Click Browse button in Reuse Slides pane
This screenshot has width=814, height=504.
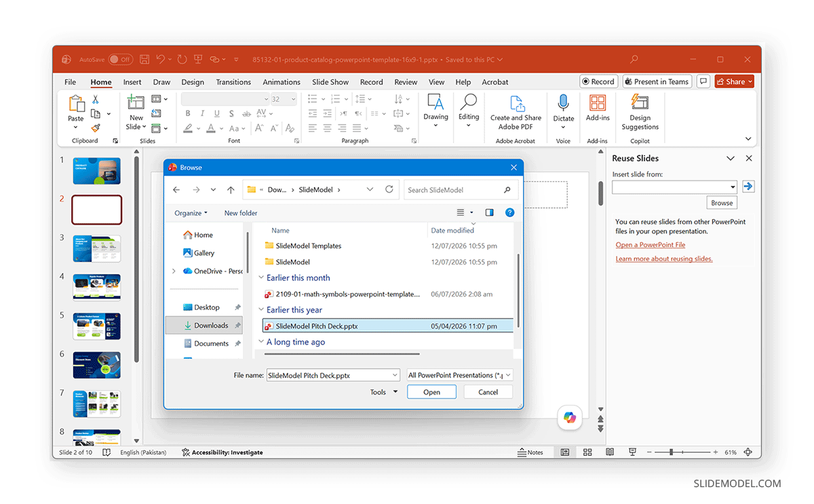click(722, 203)
